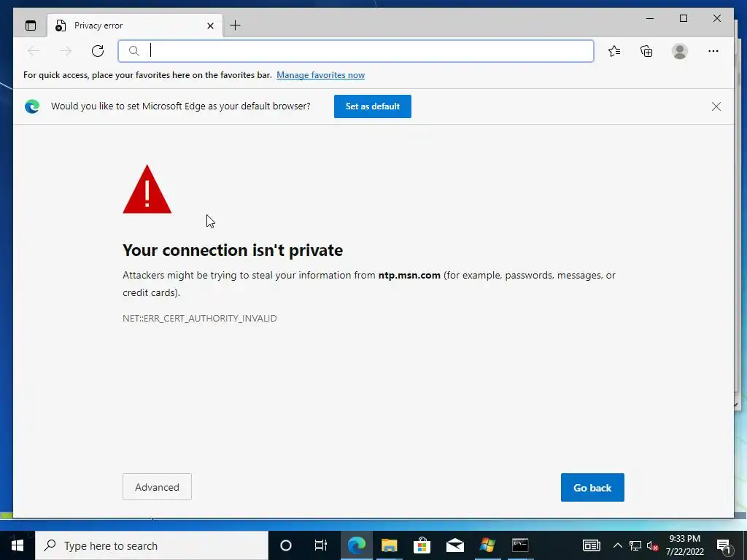Close the Edge window
The width and height of the screenshot is (747, 560).
[x=716, y=18]
